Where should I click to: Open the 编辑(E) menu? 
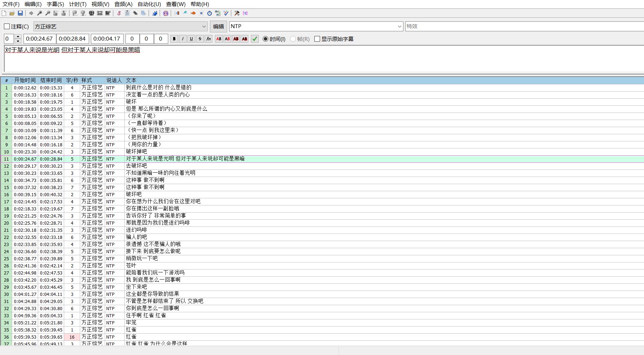click(33, 4)
